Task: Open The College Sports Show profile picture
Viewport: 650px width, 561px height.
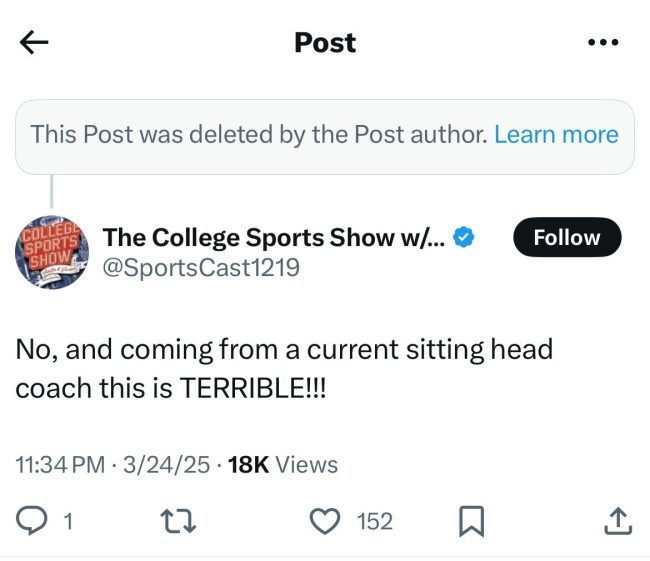Action: [x=52, y=252]
